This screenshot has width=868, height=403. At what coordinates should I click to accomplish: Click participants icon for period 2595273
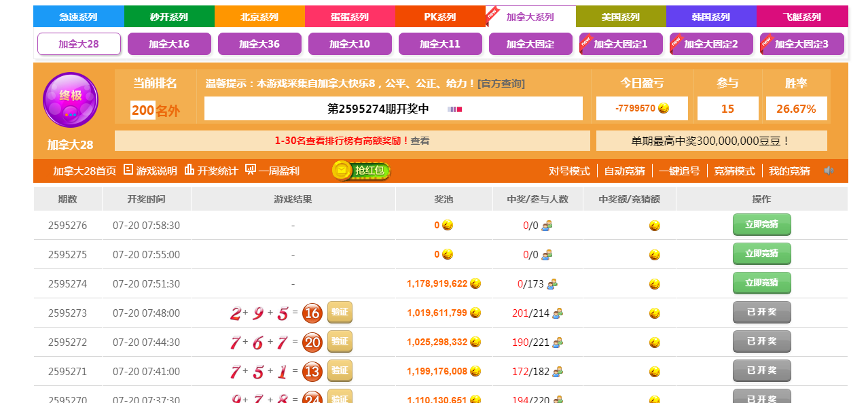coord(558,313)
